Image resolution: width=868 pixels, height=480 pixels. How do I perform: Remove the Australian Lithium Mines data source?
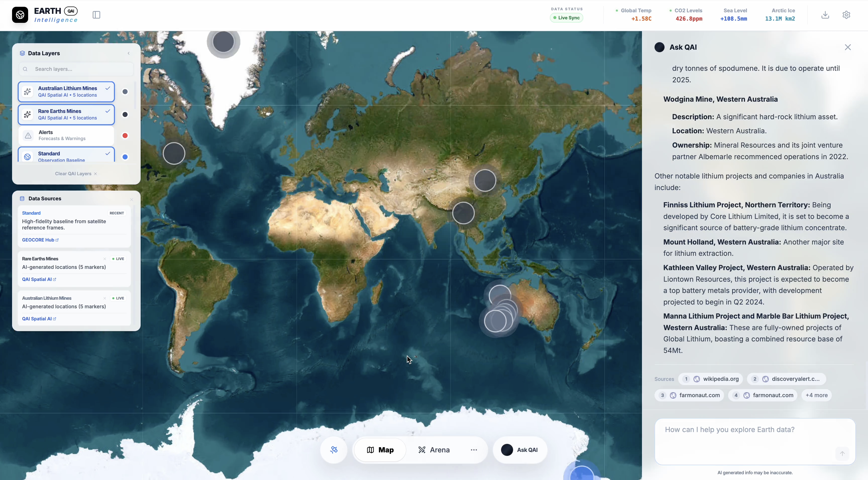point(105,298)
